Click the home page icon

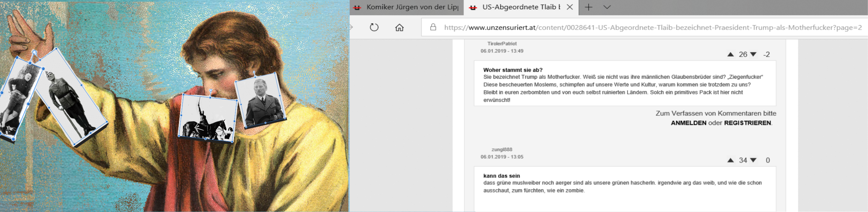coord(399,27)
